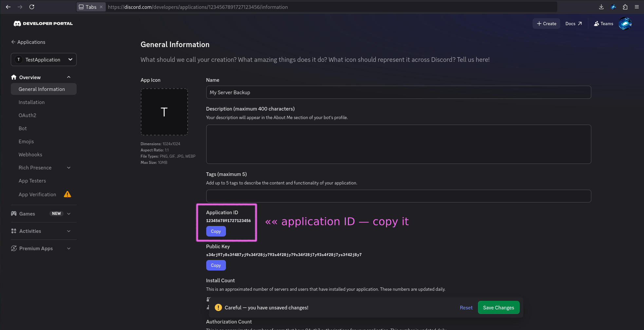
Task: Click the App Icon upload thumbnail
Action: [x=164, y=112]
